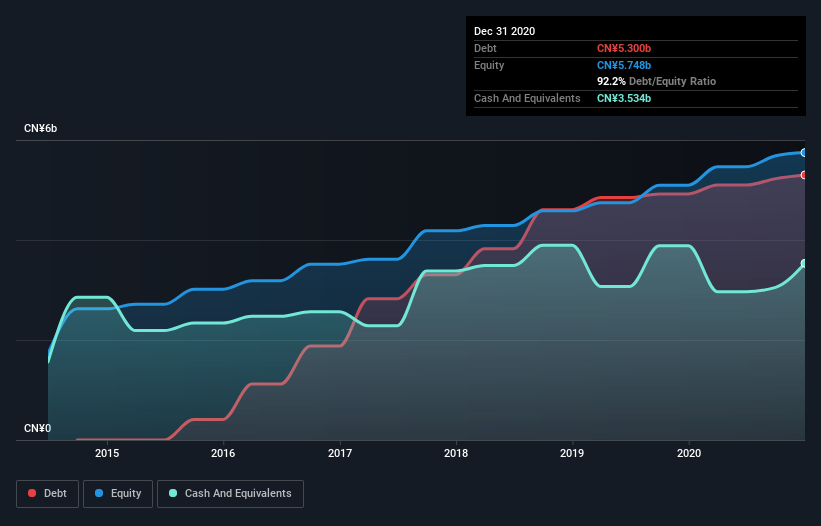Click the 2015 x-axis label
This screenshot has height=526, width=821.
click(x=107, y=453)
